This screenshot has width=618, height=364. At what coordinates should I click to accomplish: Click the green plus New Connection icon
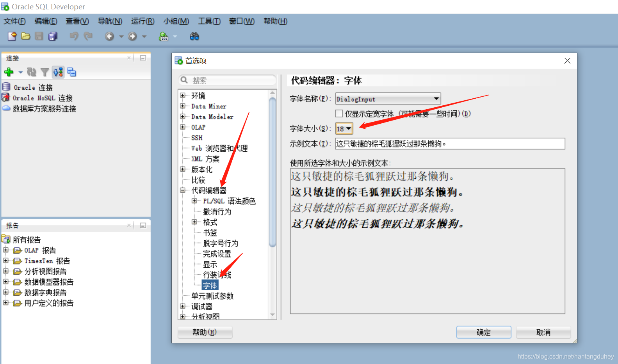pyautogui.click(x=9, y=72)
